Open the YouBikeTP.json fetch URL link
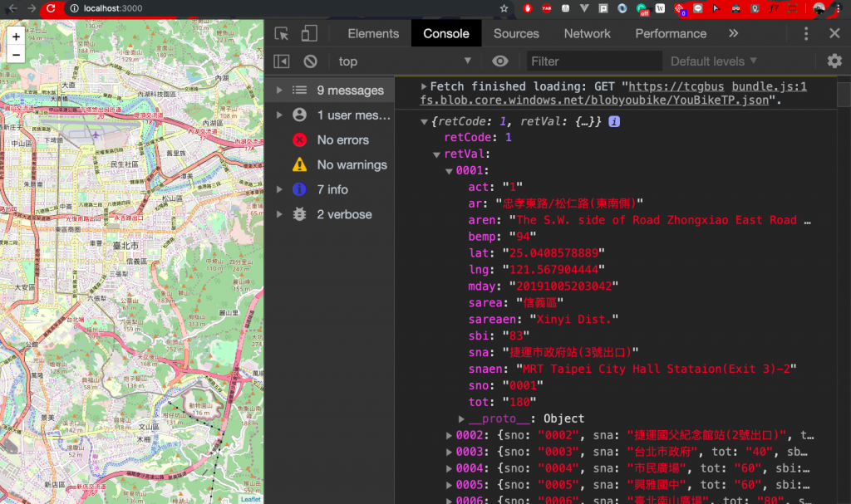 click(594, 100)
